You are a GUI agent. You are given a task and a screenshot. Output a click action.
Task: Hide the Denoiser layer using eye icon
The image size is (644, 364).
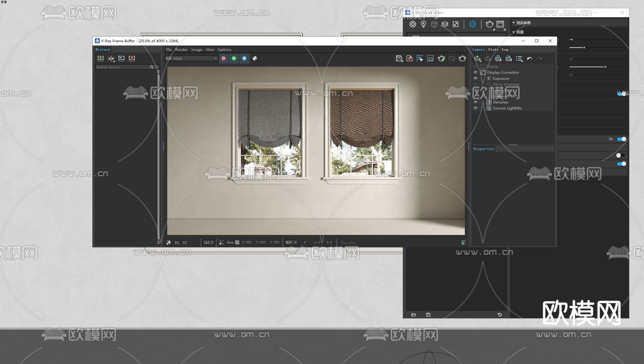click(x=475, y=102)
